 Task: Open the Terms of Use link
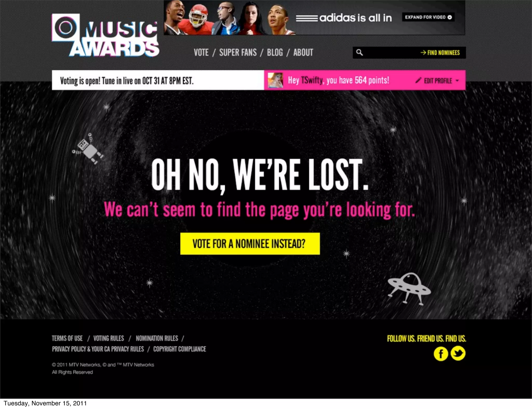67,338
